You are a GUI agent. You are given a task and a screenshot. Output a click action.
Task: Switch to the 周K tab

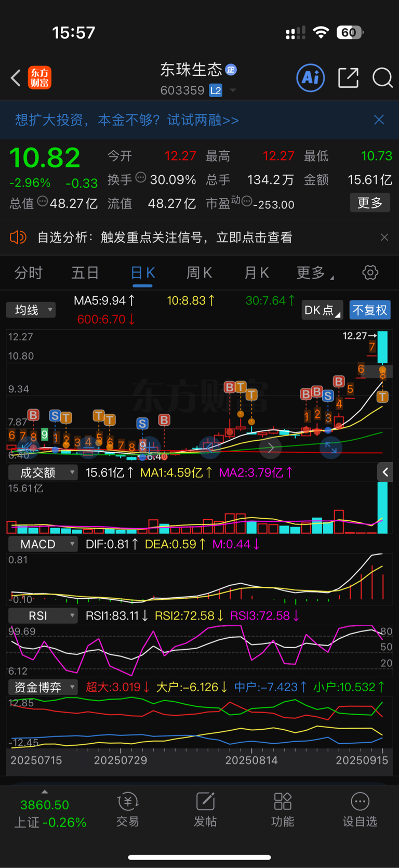199,272
